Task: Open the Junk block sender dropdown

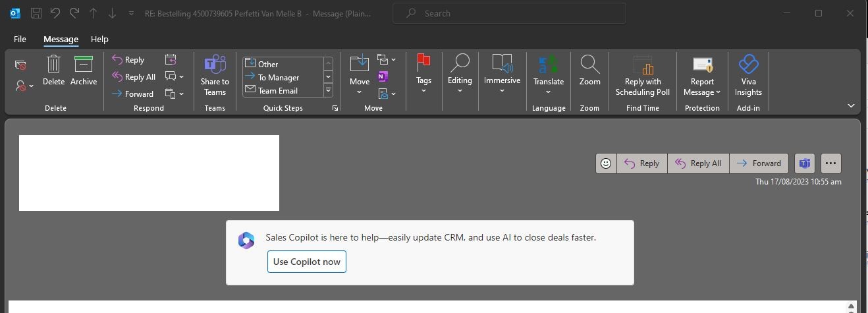Action: tap(24, 86)
